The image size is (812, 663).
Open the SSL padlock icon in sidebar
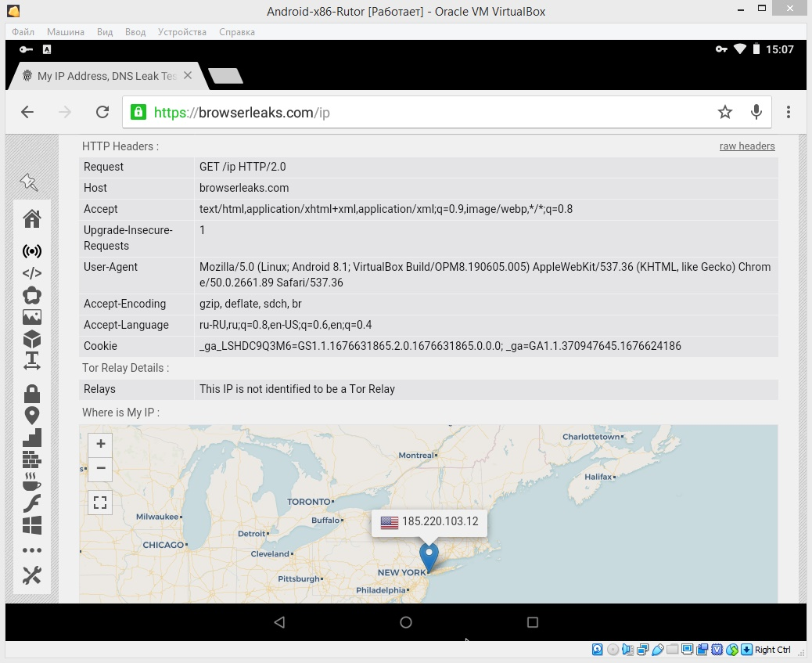tap(31, 394)
